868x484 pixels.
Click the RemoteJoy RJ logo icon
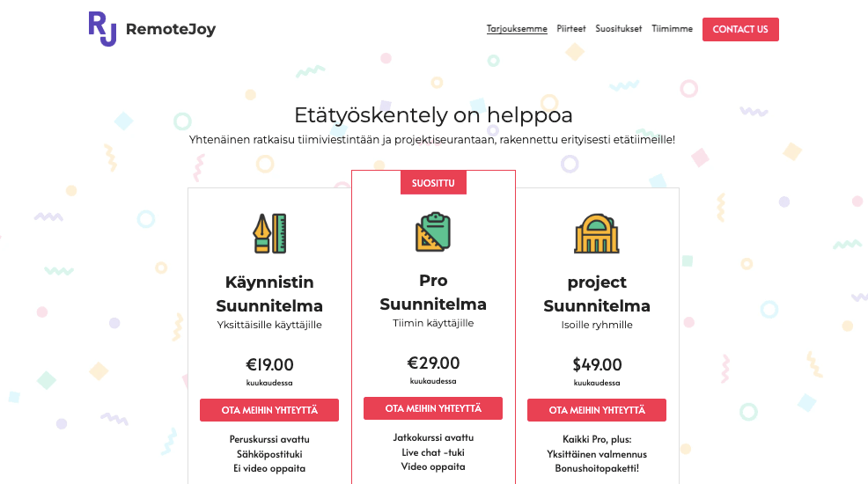(x=102, y=28)
